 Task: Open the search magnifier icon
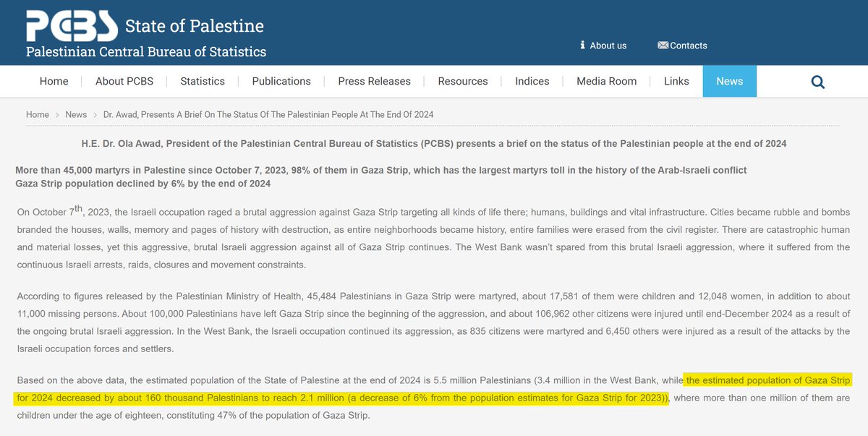coord(818,82)
